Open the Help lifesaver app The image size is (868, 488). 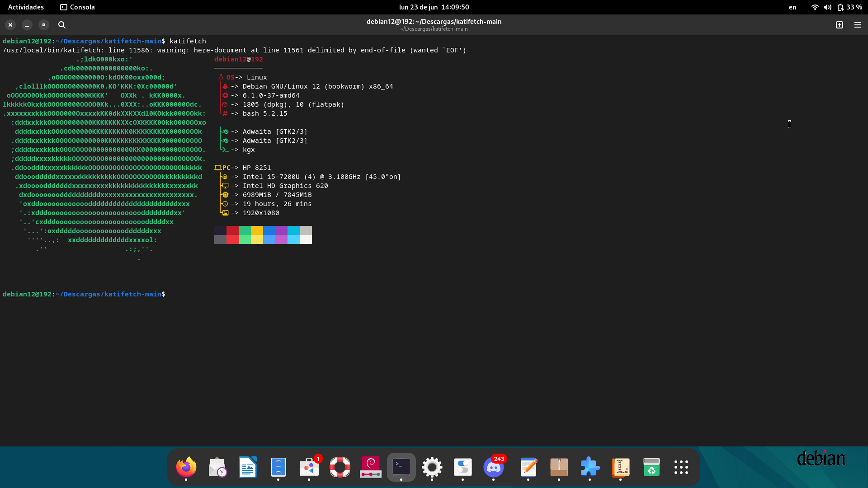tap(340, 468)
